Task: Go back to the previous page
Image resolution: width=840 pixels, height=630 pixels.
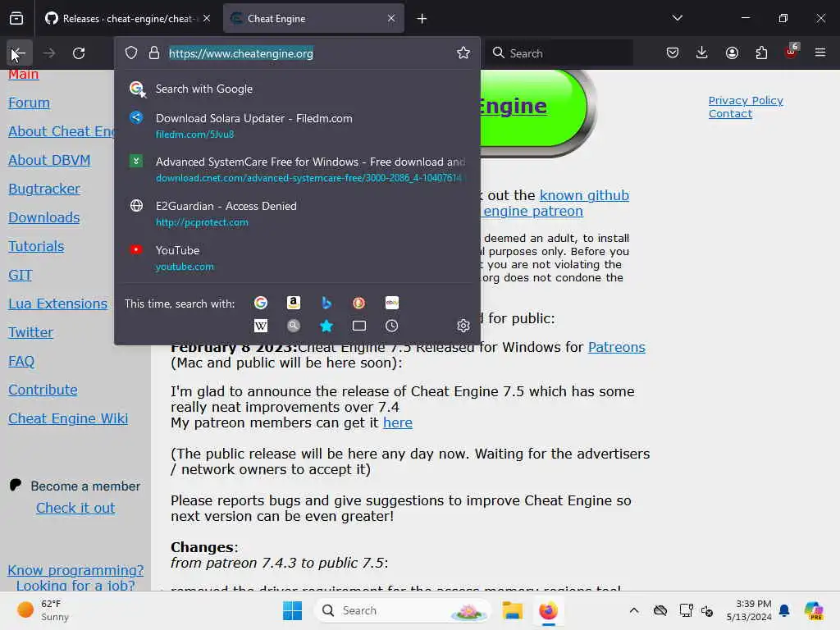Action: (18, 53)
